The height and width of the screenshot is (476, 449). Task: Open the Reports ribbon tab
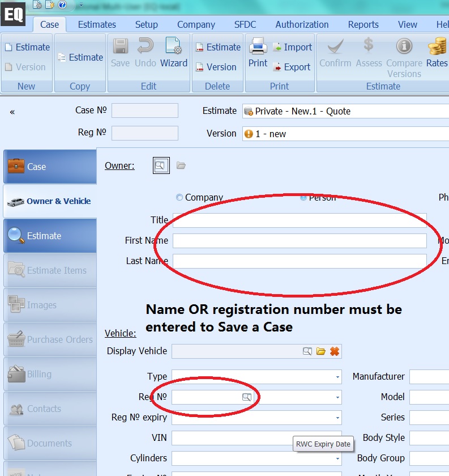[363, 24]
